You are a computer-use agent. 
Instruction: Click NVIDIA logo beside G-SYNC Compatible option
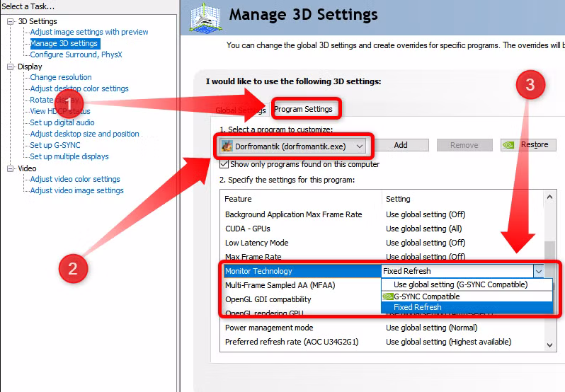(387, 296)
